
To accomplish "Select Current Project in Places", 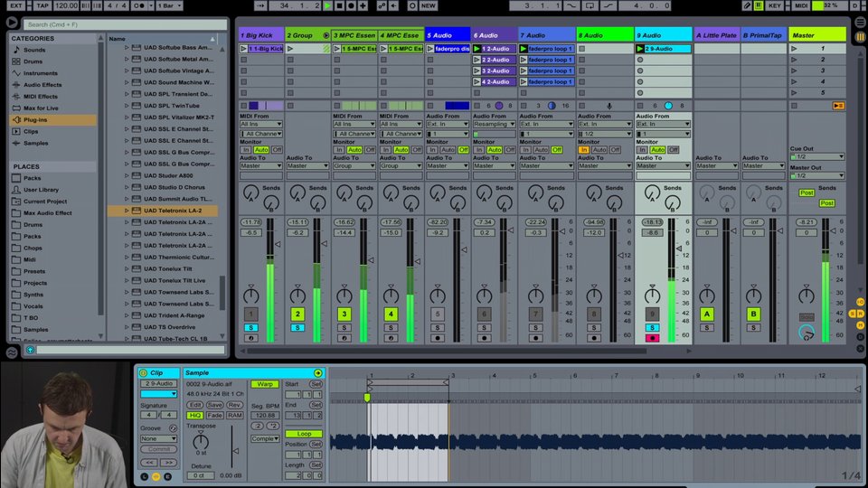I will (45, 202).
